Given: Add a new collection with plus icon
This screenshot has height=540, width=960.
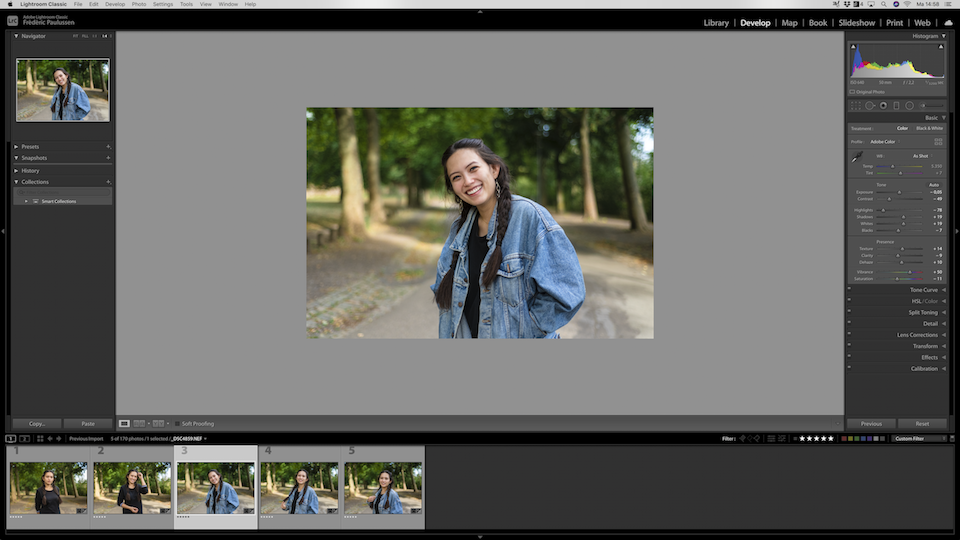Looking at the screenshot, I should [x=108, y=182].
